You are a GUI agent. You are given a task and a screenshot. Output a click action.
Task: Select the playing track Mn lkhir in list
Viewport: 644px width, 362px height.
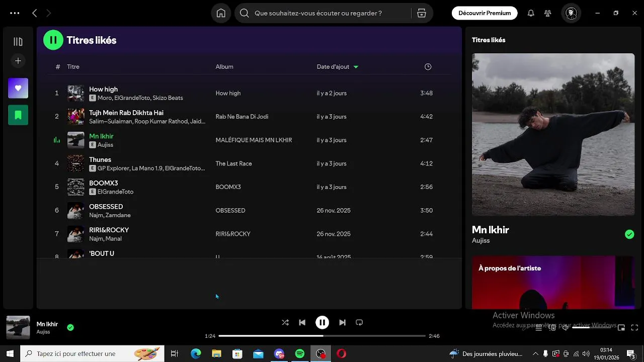click(x=249, y=140)
